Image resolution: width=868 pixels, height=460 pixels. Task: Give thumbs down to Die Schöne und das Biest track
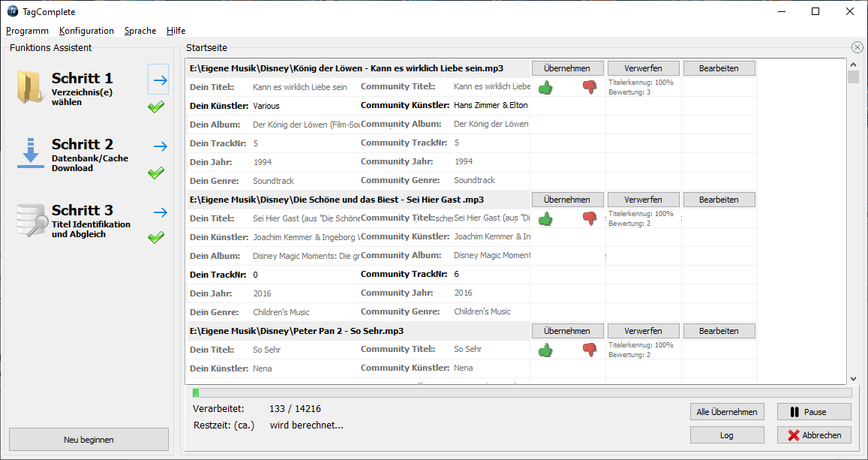pyautogui.click(x=590, y=218)
